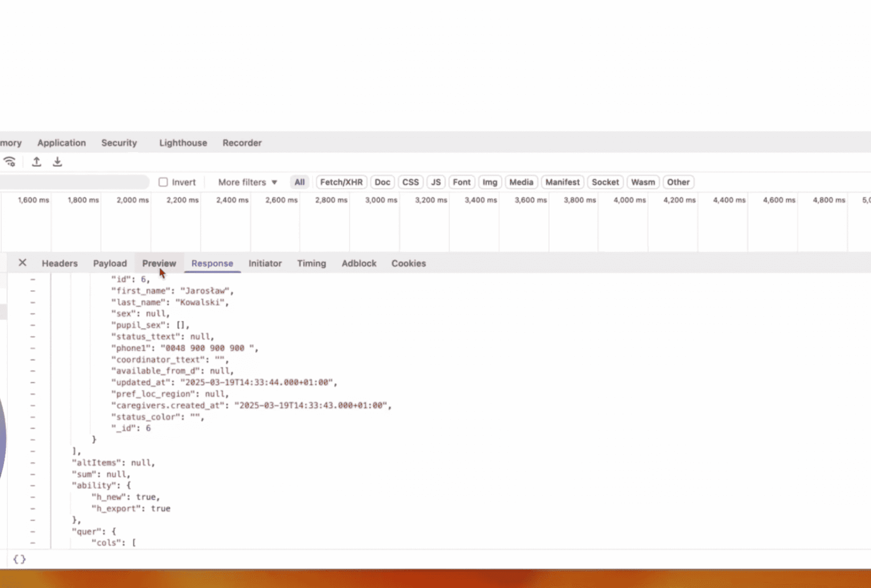
Task: Filter by Doc requests
Action: coord(382,182)
